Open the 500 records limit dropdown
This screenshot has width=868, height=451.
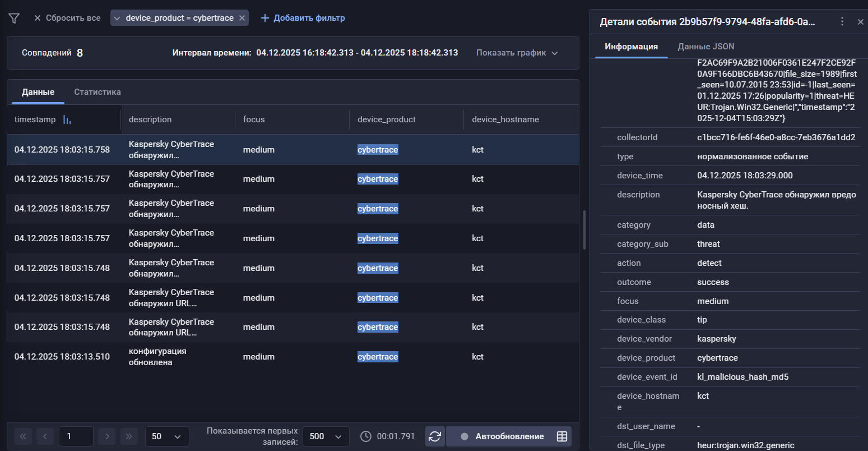(326, 436)
